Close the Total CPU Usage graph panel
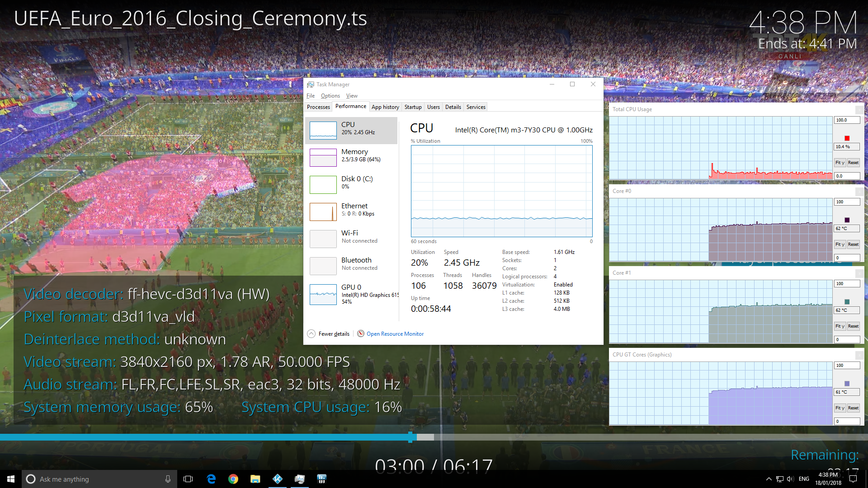Viewport: 868px width, 488px height. 859,110
